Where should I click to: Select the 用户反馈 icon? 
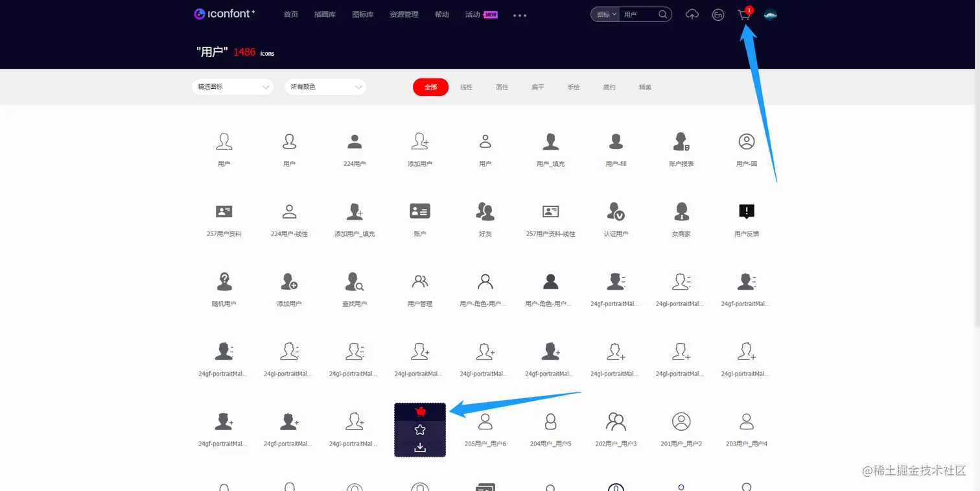[x=747, y=211]
